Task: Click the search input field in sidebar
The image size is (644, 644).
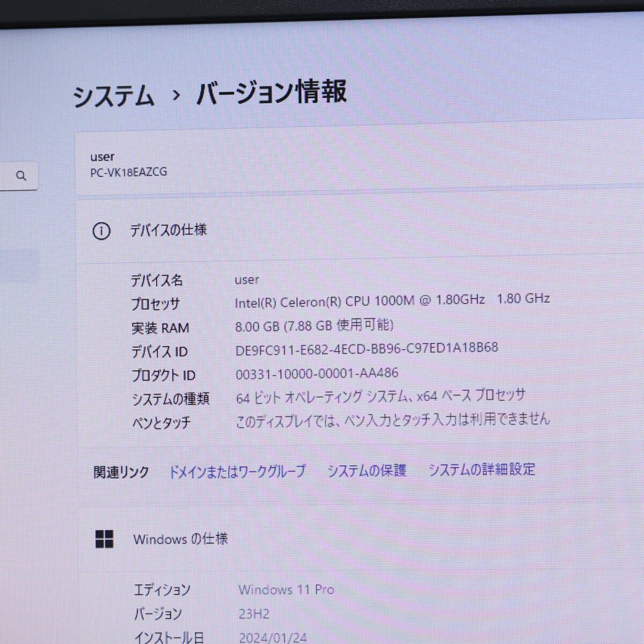Action: point(18,175)
